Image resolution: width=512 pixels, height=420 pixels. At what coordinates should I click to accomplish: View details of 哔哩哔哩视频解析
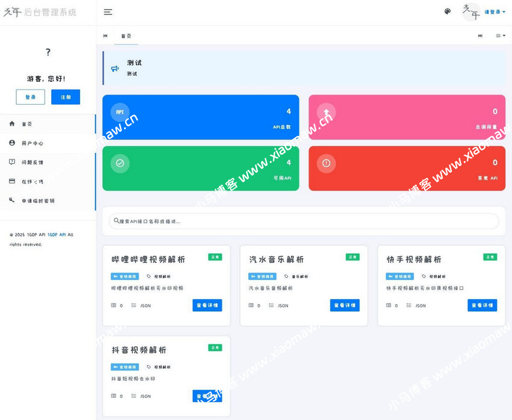pyautogui.click(x=207, y=305)
